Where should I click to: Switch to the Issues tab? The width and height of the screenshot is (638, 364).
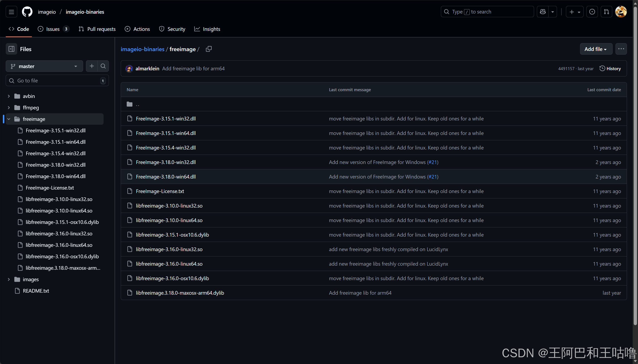coord(53,29)
